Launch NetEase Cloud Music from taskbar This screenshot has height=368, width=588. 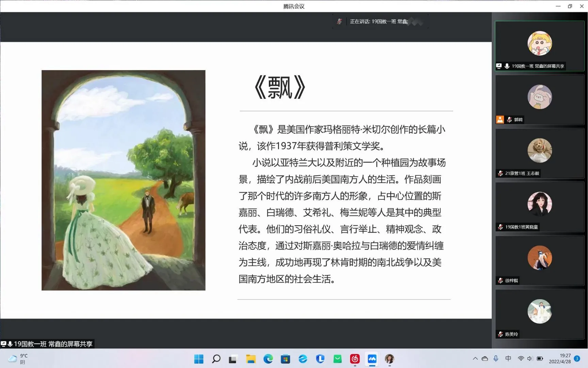(x=355, y=359)
